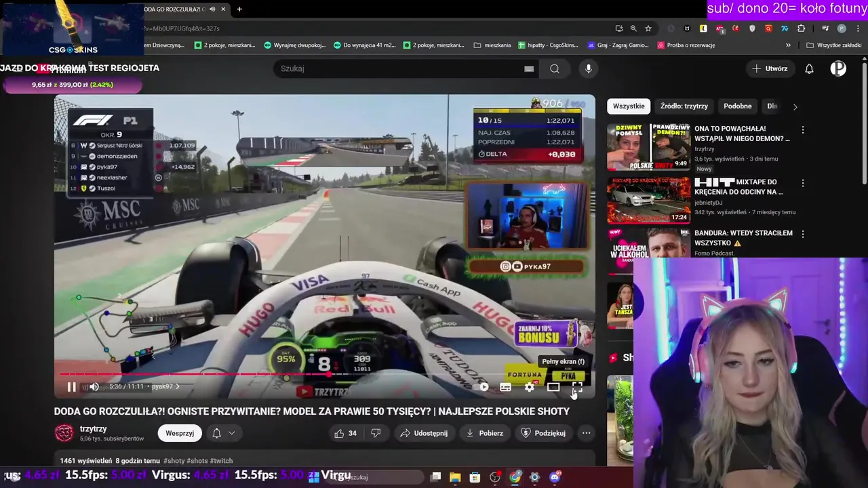Click the install app icon in address bar
The height and width of the screenshot is (488, 868).
point(619,28)
